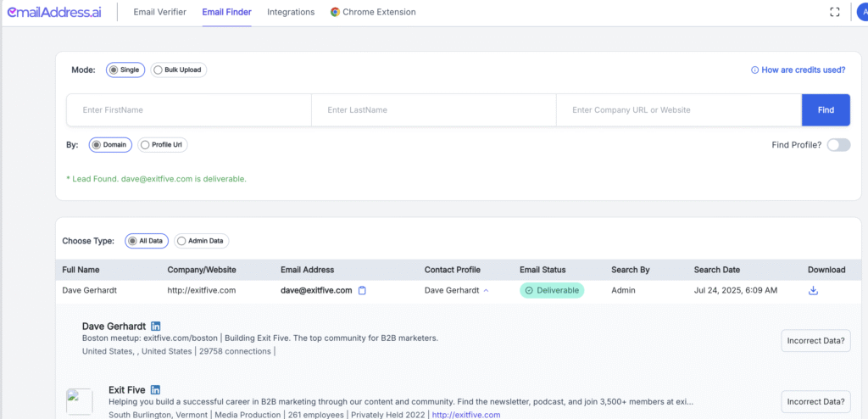Image resolution: width=868 pixels, height=419 pixels.
Task: Go to the Integrations tab
Action: pyautogui.click(x=291, y=12)
